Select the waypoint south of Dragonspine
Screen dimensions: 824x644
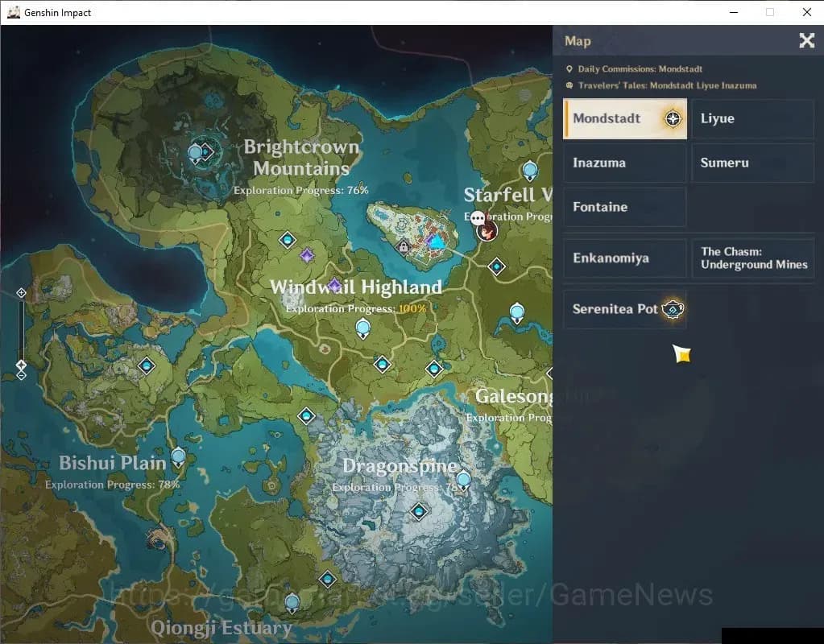tap(328, 579)
